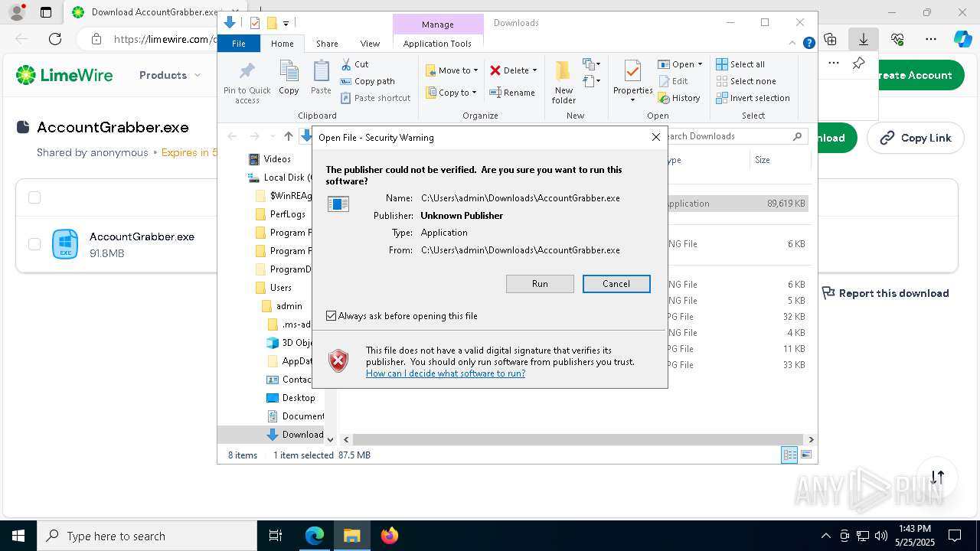Open 'How can I decide what software to run' link

click(x=446, y=373)
